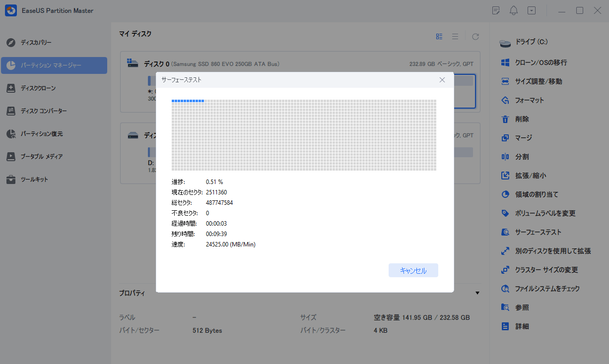Screen dimensions: 609x364
Task: Click the 24525.00 (MB/Min) speed value
Action: pos(231,244)
